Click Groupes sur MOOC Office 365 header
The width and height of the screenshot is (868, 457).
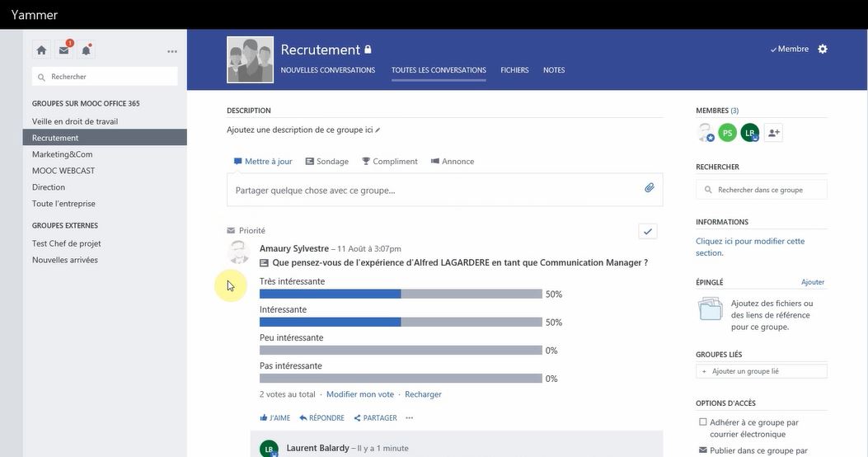(x=86, y=104)
